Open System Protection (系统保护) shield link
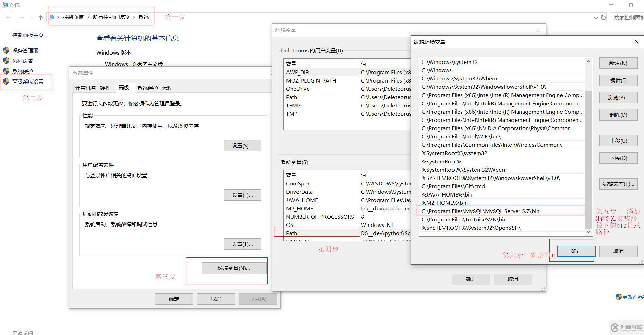This screenshot has height=335, width=644. pos(23,71)
